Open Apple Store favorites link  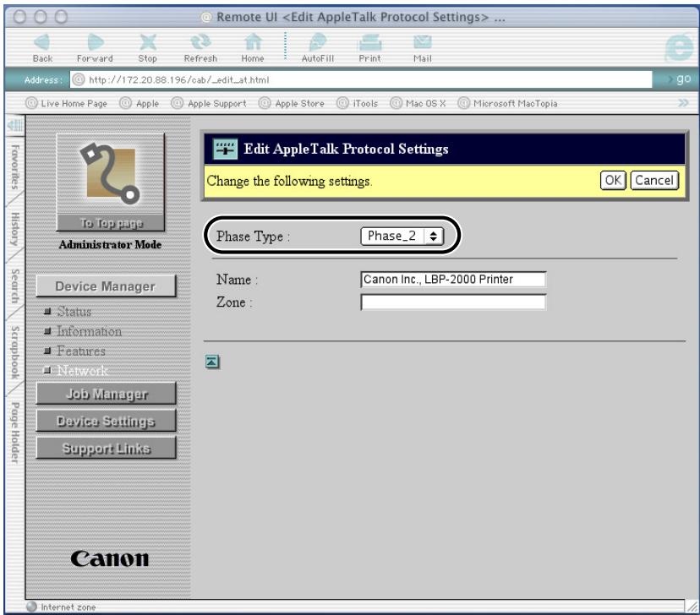pyautogui.click(x=292, y=103)
